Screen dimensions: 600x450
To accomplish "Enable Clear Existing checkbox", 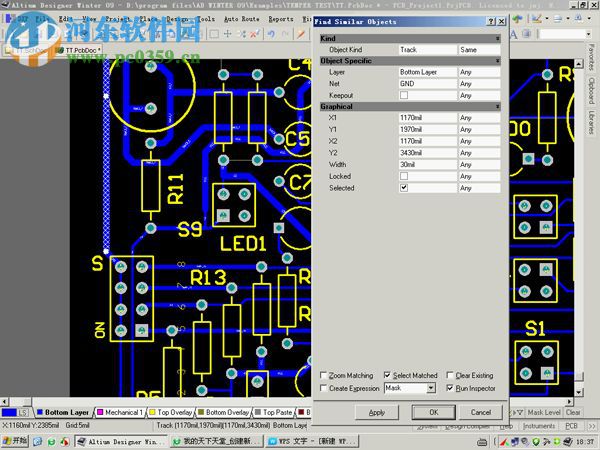I will click(x=450, y=375).
